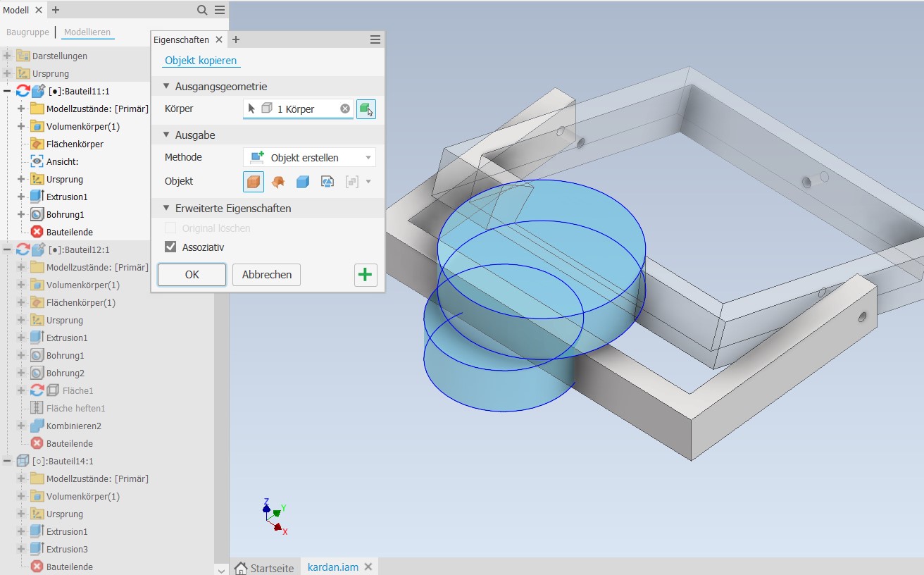The width and height of the screenshot is (924, 575).
Task: Switch to the Startseite document tab
Action: click(x=265, y=568)
